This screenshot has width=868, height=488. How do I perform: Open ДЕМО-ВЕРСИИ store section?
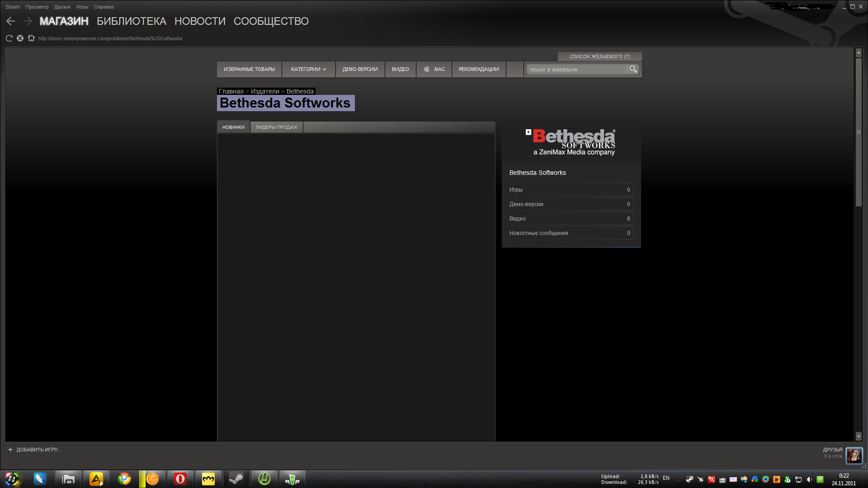tap(360, 69)
